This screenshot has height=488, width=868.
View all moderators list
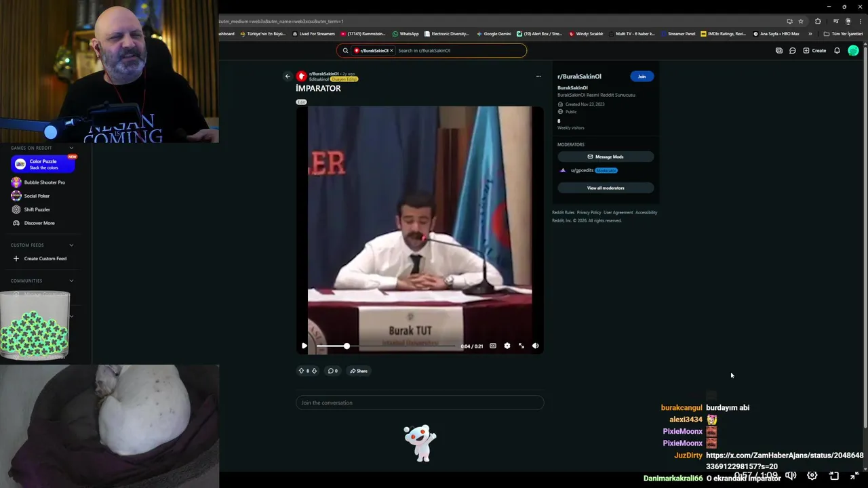[x=605, y=188]
